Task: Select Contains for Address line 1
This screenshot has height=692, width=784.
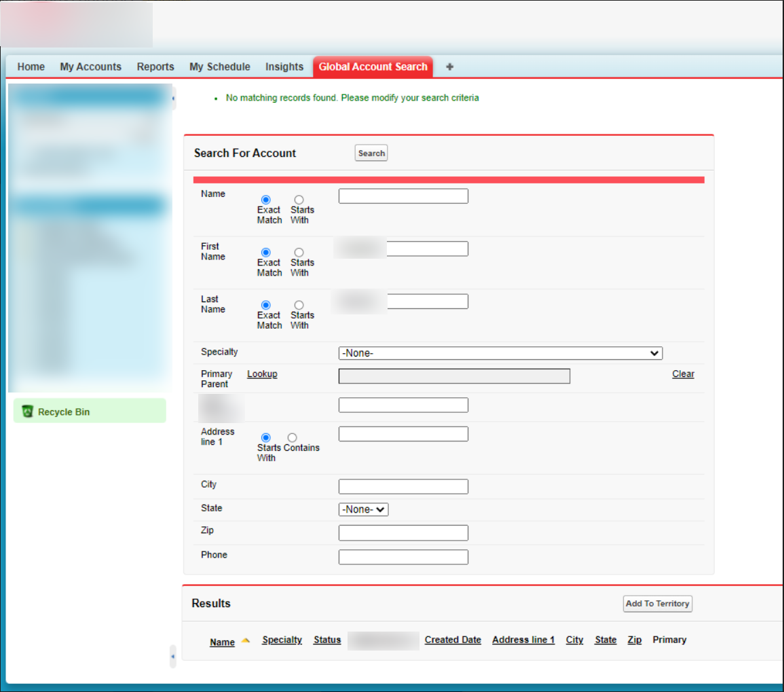Action: (x=293, y=438)
